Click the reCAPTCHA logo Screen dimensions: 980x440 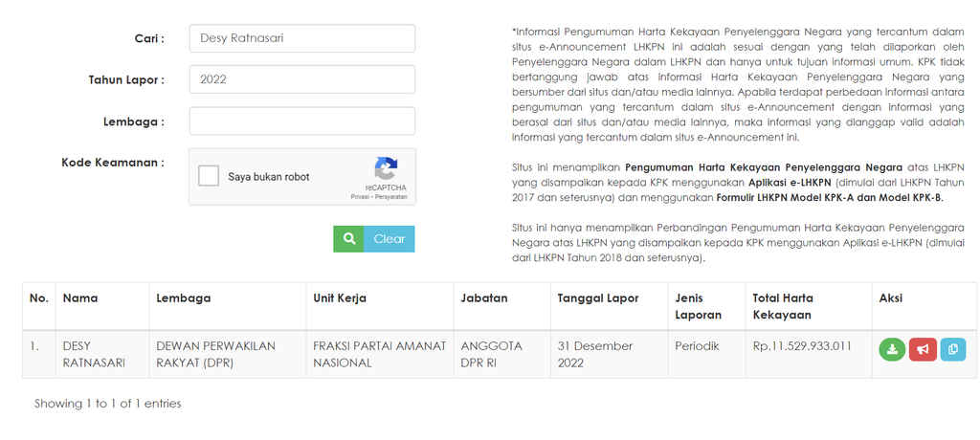(x=386, y=170)
